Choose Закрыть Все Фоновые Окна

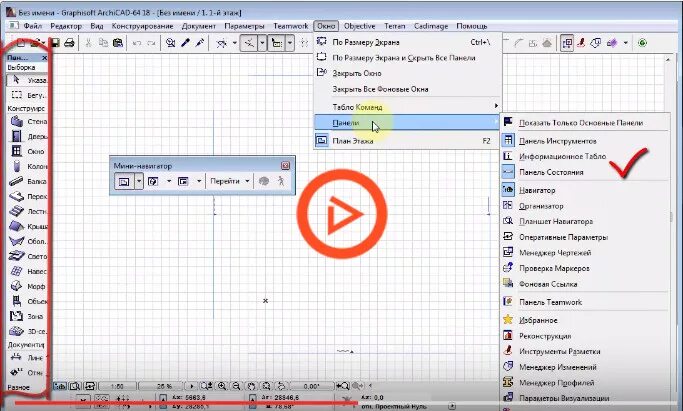[x=407, y=89]
